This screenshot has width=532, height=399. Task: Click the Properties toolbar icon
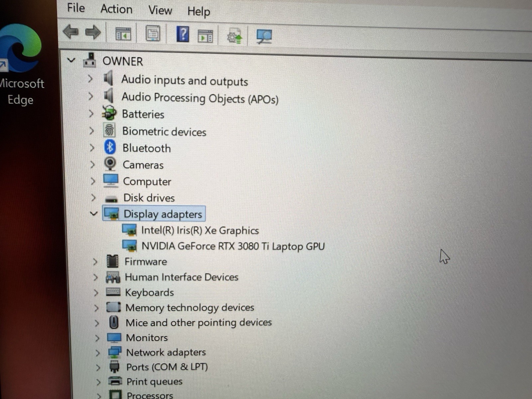pyautogui.click(x=153, y=34)
